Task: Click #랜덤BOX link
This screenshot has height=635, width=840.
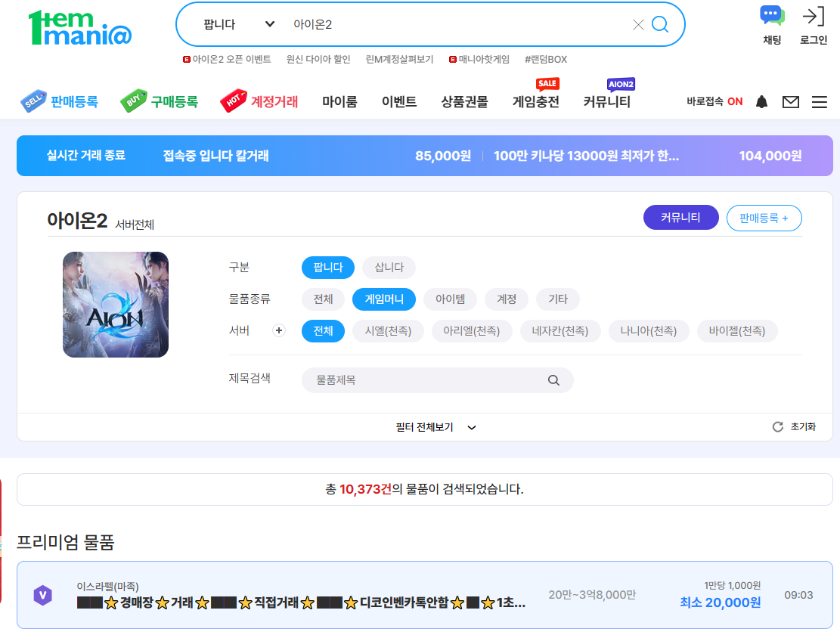Action: (x=545, y=60)
